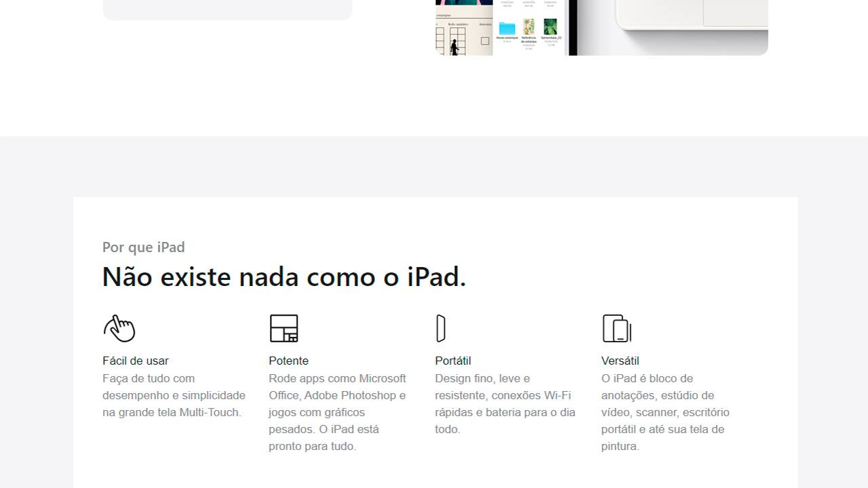Click the hand touch icon above Fácil de usar
This screenshot has height=488, width=868.
pyautogui.click(x=119, y=328)
